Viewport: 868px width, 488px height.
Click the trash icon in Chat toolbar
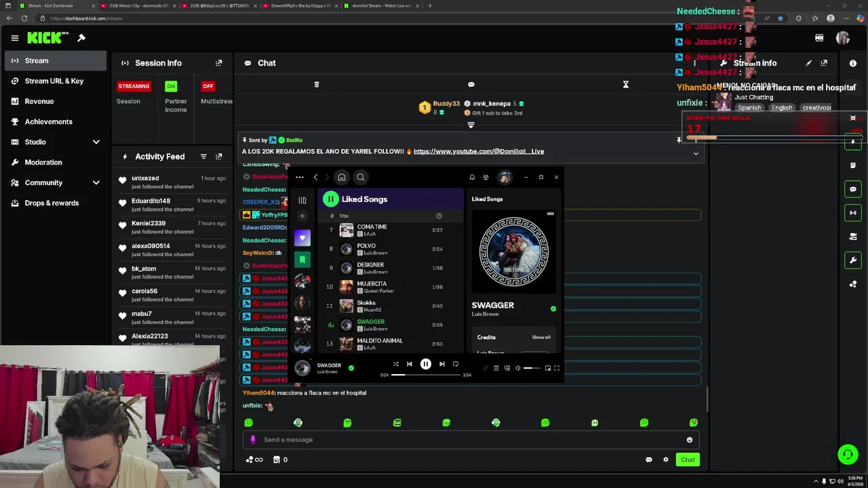click(x=316, y=85)
